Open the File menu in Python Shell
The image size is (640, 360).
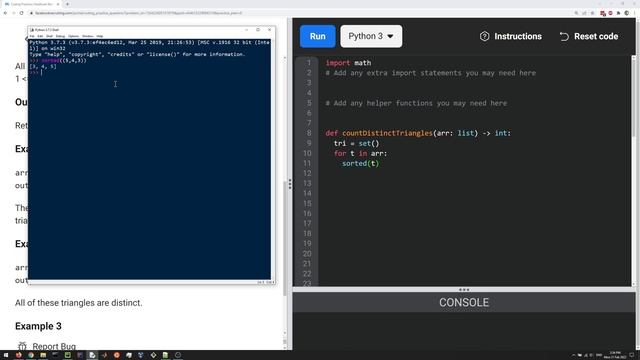(x=32, y=36)
